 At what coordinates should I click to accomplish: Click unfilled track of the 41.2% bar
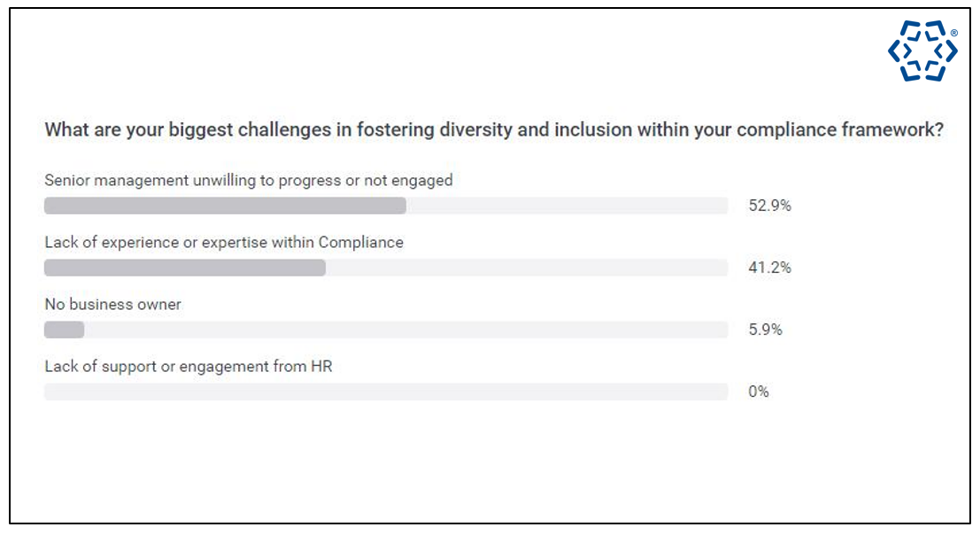527,267
